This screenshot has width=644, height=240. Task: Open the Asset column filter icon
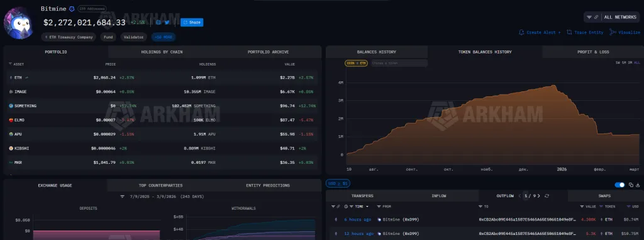coord(10,64)
